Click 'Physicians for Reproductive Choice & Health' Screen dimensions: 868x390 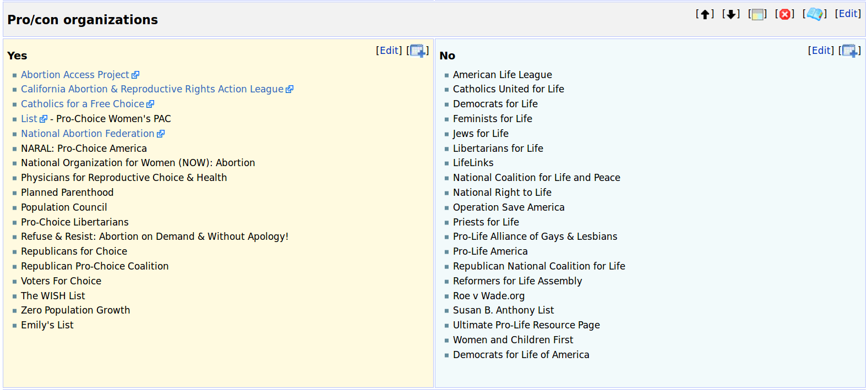click(x=124, y=178)
